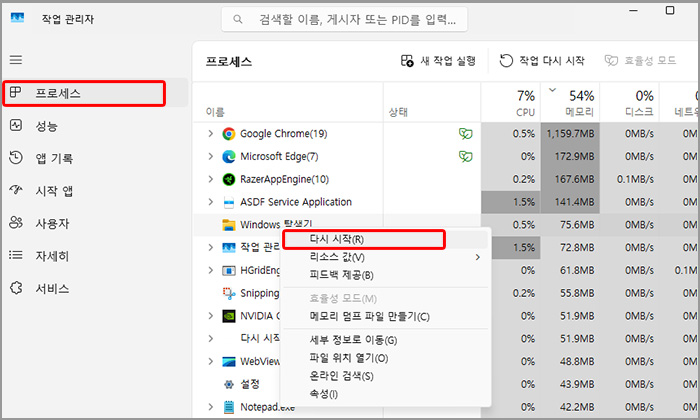
Task: Expand the Google Chrome process group
Action: [210, 133]
